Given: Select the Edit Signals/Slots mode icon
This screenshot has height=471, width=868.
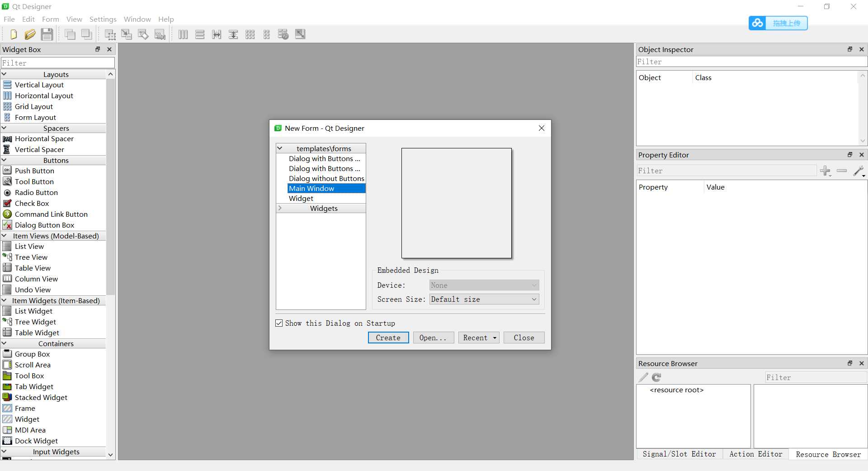Looking at the screenshot, I should click(x=127, y=34).
